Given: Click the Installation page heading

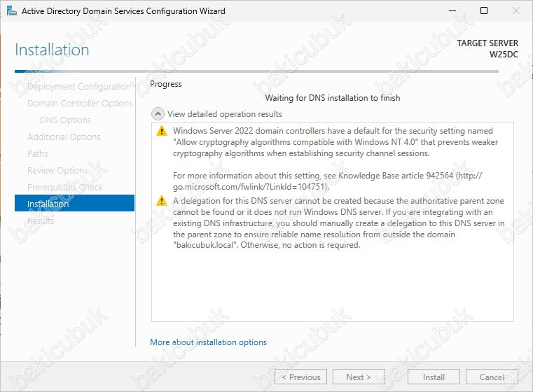Looking at the screenshot, I should [x=52, y=50].
